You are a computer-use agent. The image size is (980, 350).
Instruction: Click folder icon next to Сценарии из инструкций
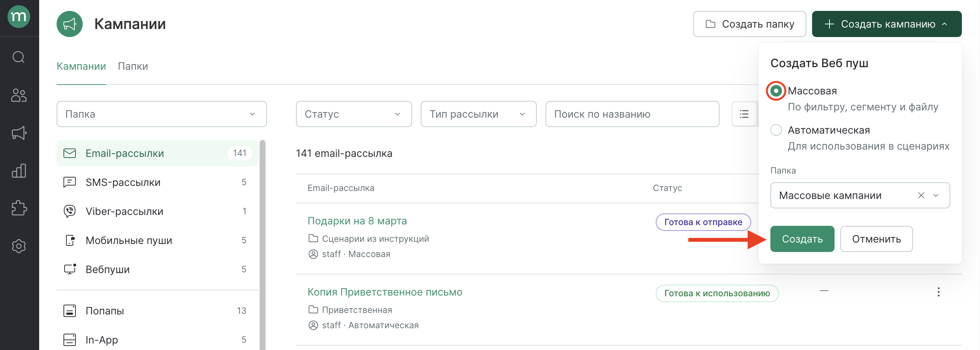tap(313, 239)
